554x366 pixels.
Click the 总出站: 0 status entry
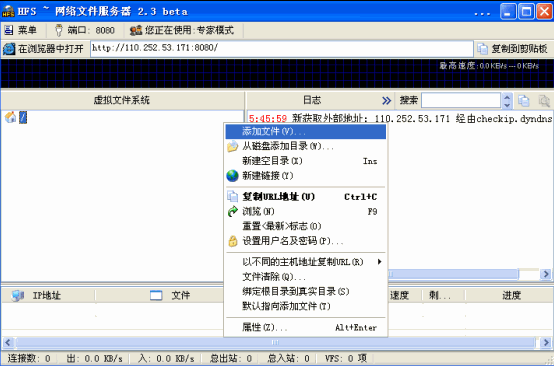tap(231, 359)
